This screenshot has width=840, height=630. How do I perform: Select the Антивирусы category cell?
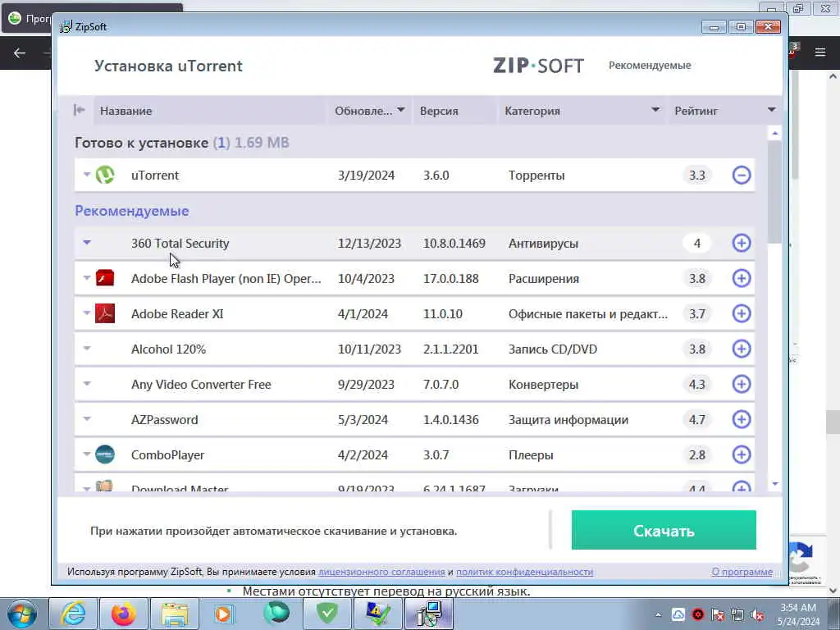click(x=543, y=243)
